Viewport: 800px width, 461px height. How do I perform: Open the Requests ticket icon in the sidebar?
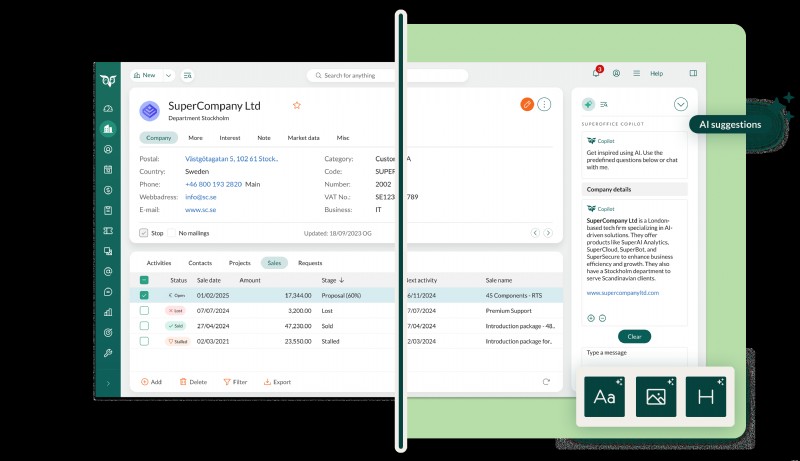tap(108, 230)
